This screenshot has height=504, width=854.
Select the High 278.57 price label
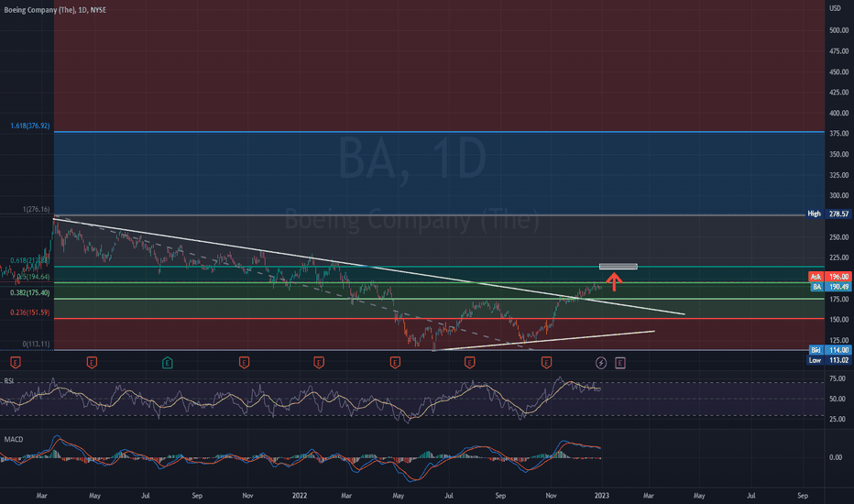827,214
